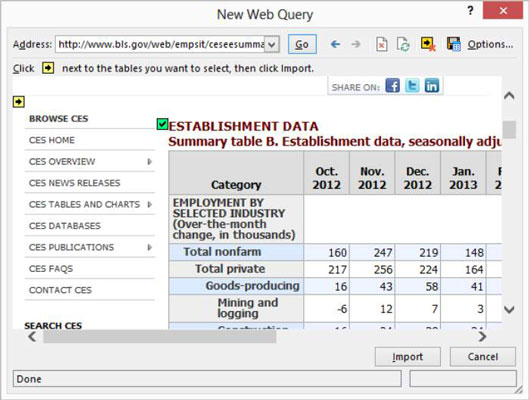Click Total nonfarm value 247
The image size is (529, 400).
[x=383, y=253]
